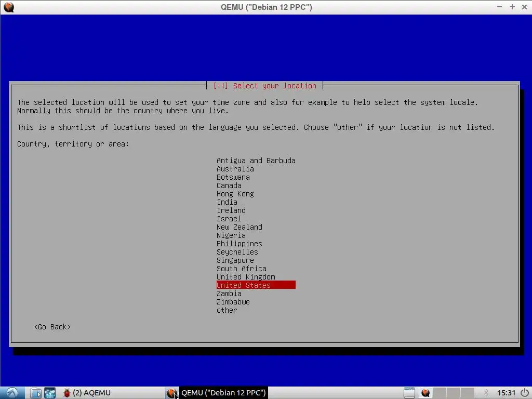Click the second quick-launch icon beside the file manager
This screenshot has height=399, width=532.
point(50,393)
